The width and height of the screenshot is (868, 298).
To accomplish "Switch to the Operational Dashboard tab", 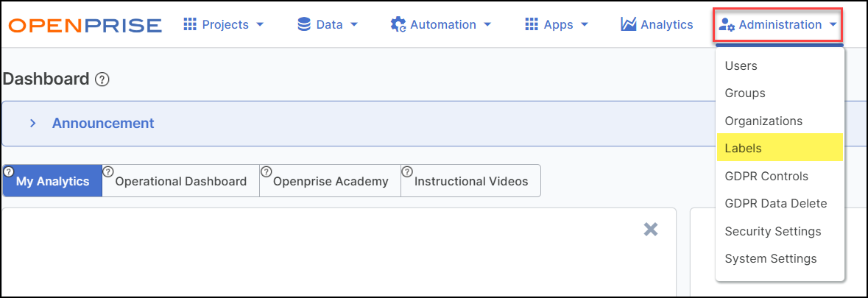I will point(181,181).
